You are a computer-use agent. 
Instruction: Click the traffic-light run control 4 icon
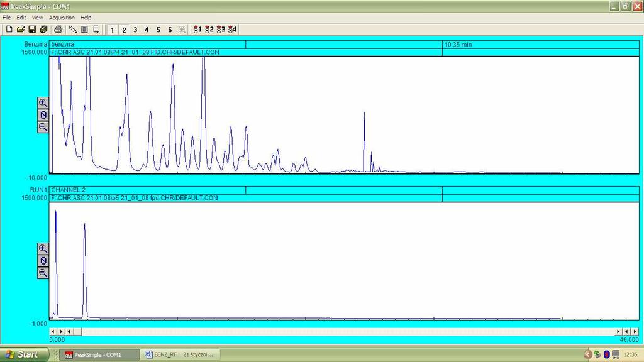click(233, 29)
